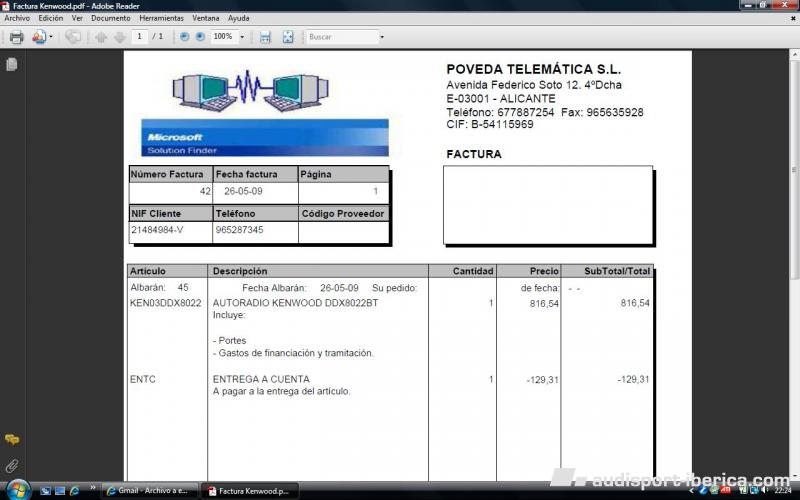Open the Ventana menu
The height and width of the screenshot is (500, 800).
206,18
